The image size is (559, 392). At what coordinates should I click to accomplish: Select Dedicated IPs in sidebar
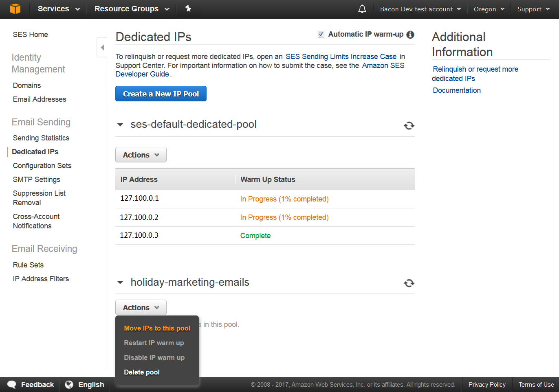pos(35,152)
